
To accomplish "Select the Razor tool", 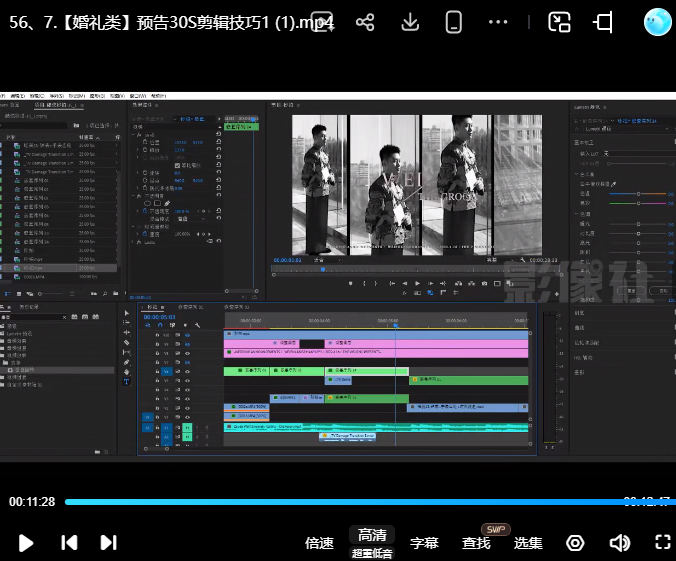I will point(126,343).
